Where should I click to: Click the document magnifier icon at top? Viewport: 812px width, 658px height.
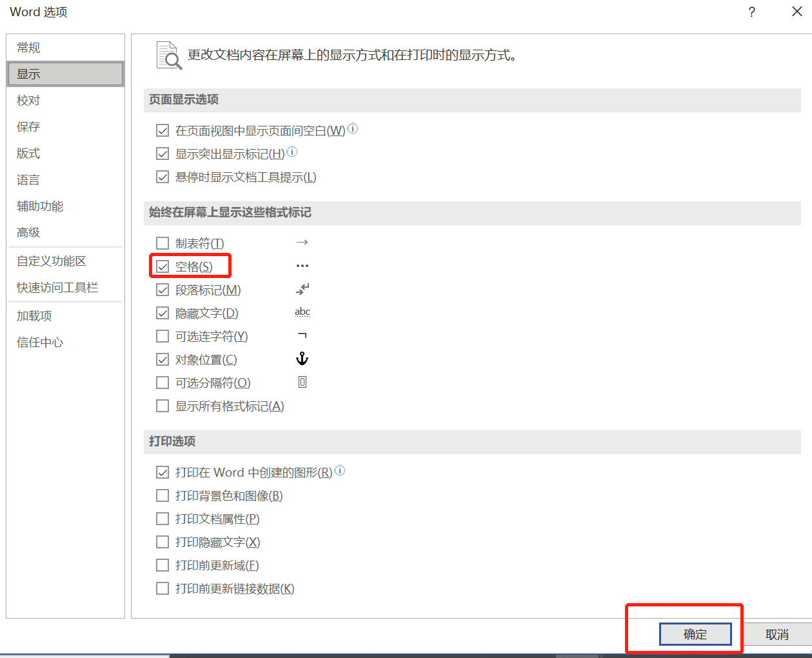(169, 55)
